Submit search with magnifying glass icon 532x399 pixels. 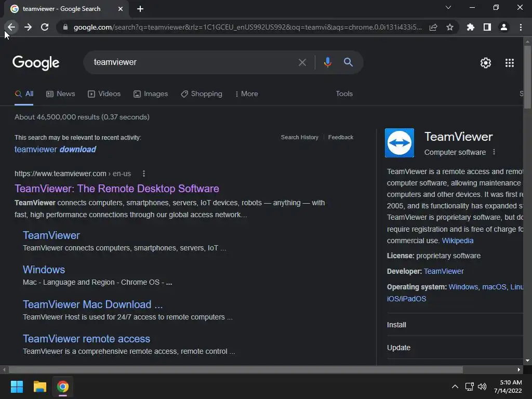pos(348,62)
